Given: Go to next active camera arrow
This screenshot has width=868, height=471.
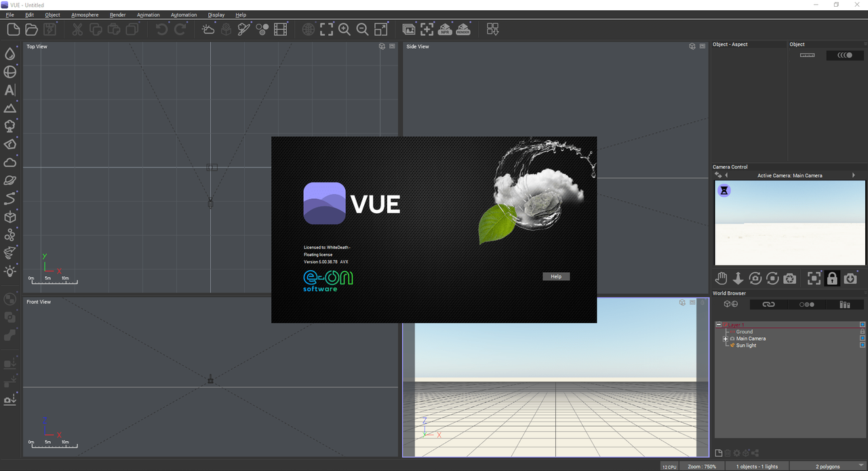Looking at the screenshot, I should coord(854,175).
